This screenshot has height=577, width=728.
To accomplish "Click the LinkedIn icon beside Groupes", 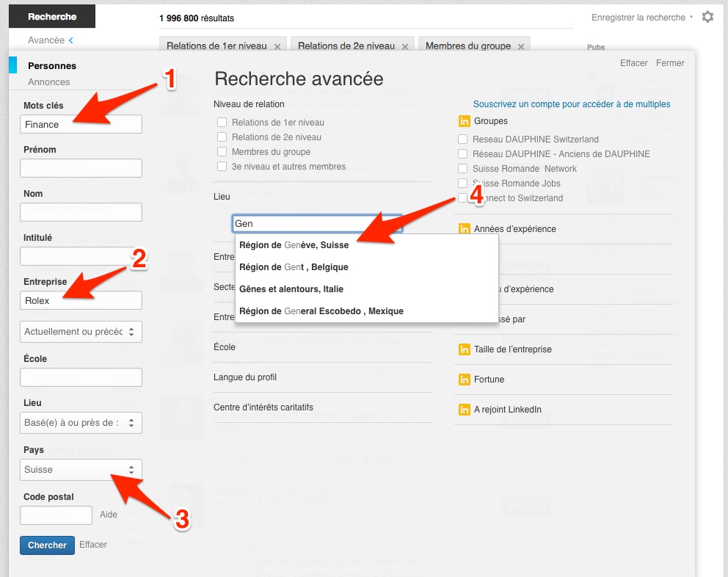I will pyautogui.click(x=464, y=121).
